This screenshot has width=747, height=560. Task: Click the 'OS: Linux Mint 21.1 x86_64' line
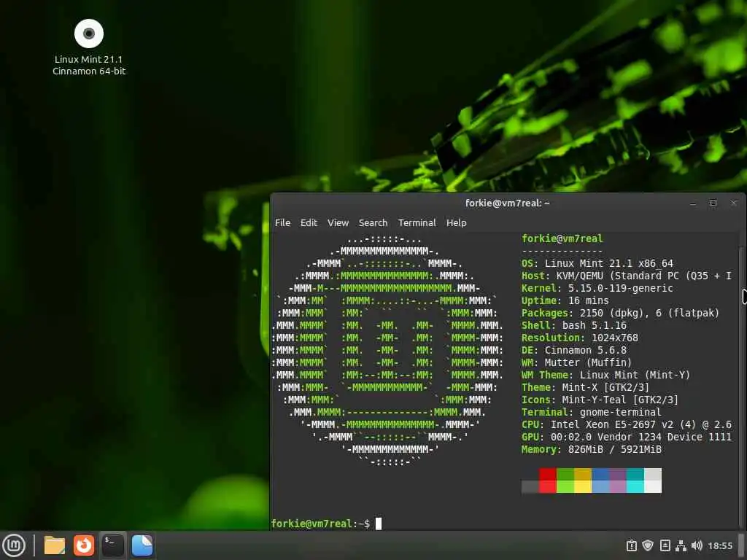tap(597, 263)
